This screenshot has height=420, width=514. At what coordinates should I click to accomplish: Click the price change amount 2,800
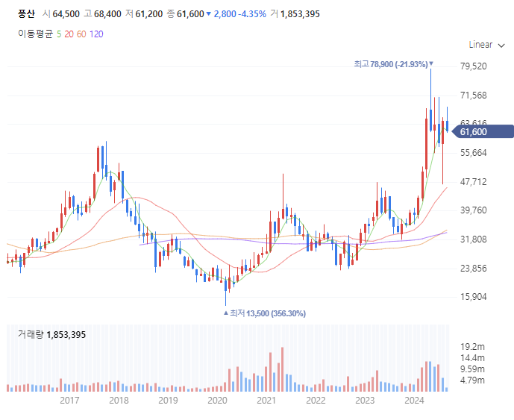225,14
